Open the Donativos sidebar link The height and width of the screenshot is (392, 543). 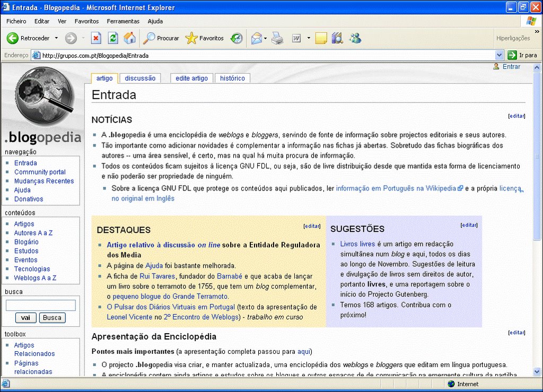pos(29,199)
